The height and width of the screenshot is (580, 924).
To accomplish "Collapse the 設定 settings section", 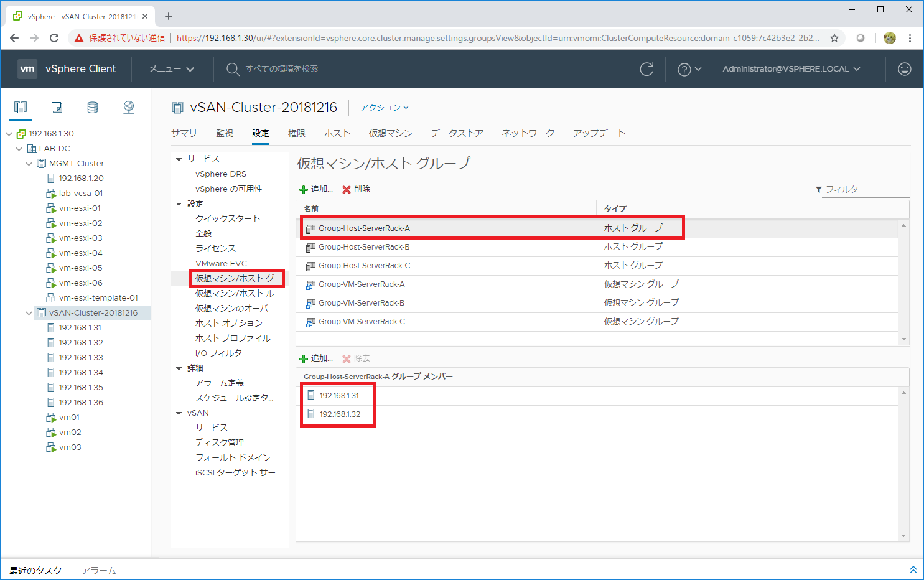I will point(179,204).
